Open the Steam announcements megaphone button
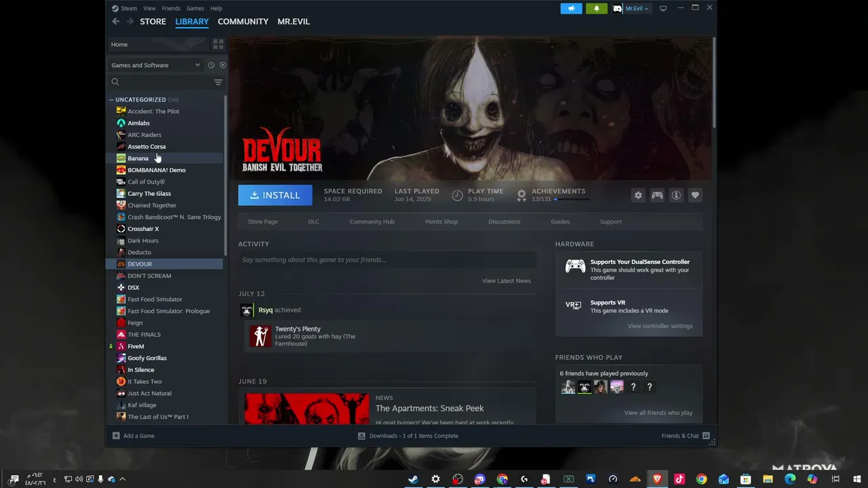The height and width of the screenshot is (488, 868). point(571,8)
